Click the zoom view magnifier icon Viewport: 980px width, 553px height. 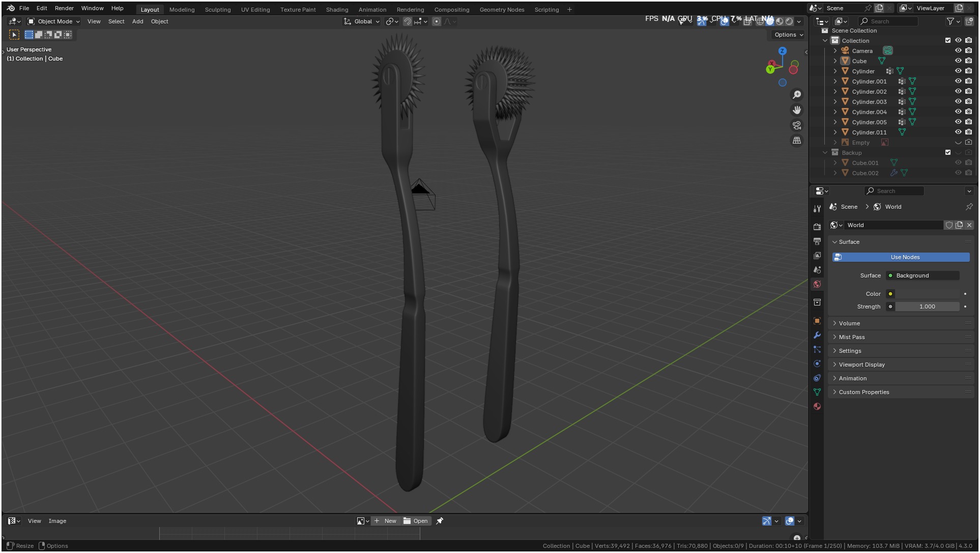point(797,95)
